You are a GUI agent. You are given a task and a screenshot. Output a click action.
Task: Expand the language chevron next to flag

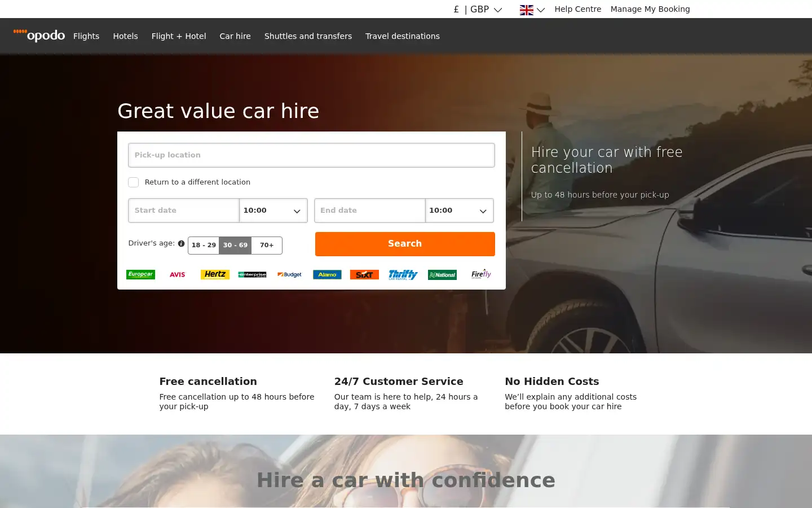click(541, 10)
